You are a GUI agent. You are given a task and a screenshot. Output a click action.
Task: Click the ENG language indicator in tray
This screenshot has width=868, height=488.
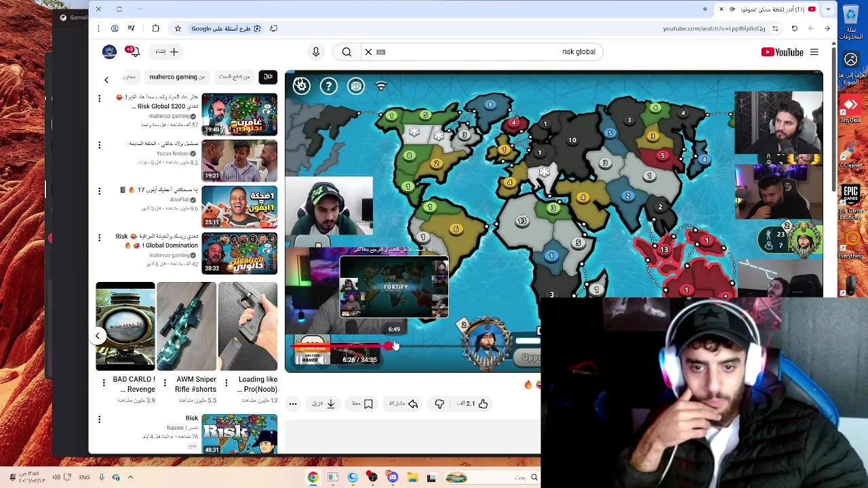tap(84, 478)
